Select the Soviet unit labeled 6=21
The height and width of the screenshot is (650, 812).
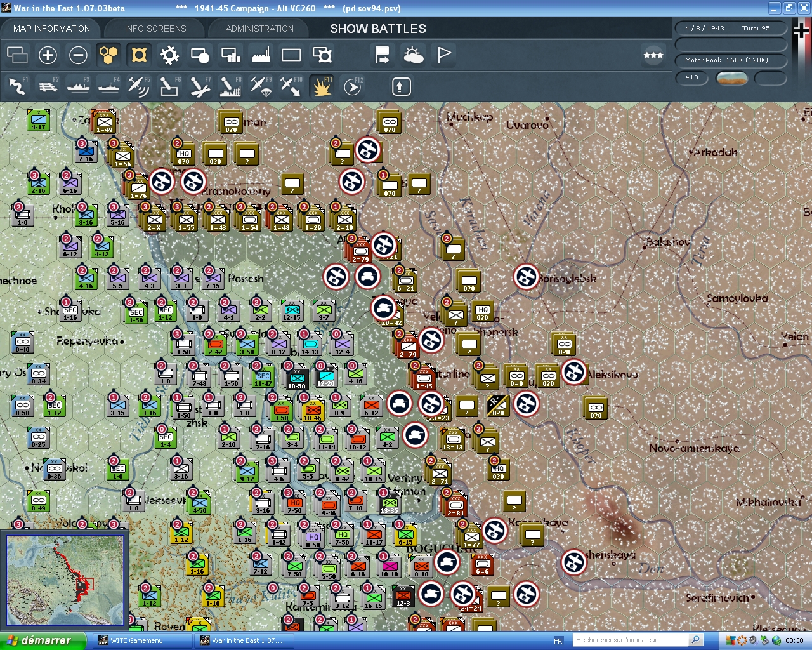click(405, 281)
